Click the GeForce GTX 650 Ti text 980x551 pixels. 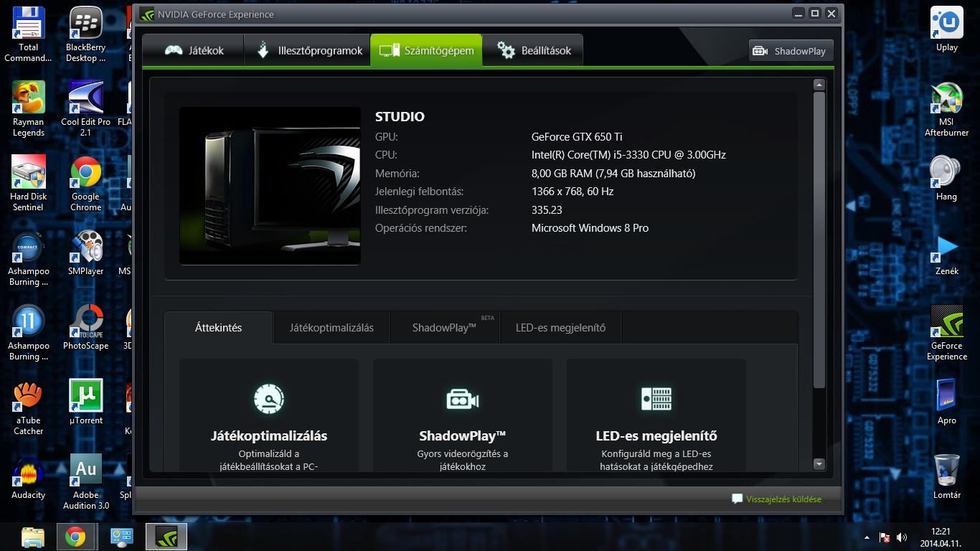pyautogui.click(x=577, y=136)
